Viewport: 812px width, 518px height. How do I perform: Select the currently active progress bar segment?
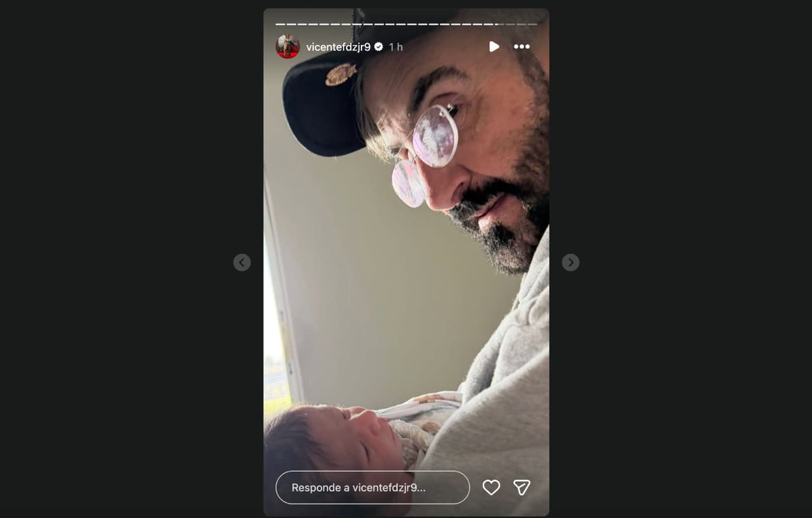[500, 24]
